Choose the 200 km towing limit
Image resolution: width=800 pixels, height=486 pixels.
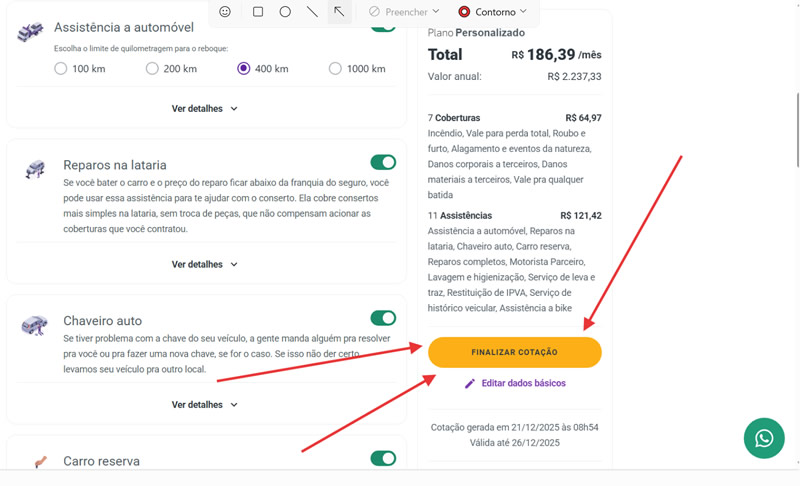152,68
